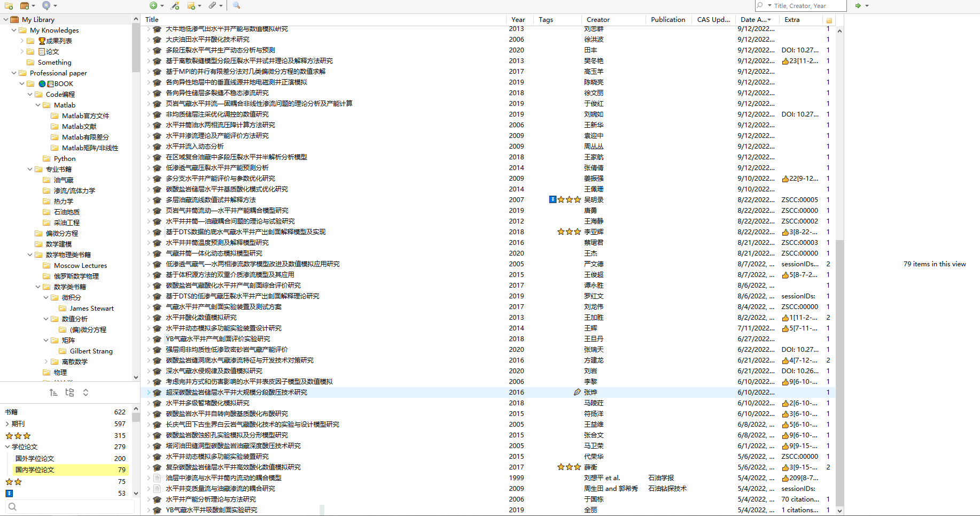Click the annotation pencil icon in the 张烨 row
980x516 pixels.
[577, 392]
